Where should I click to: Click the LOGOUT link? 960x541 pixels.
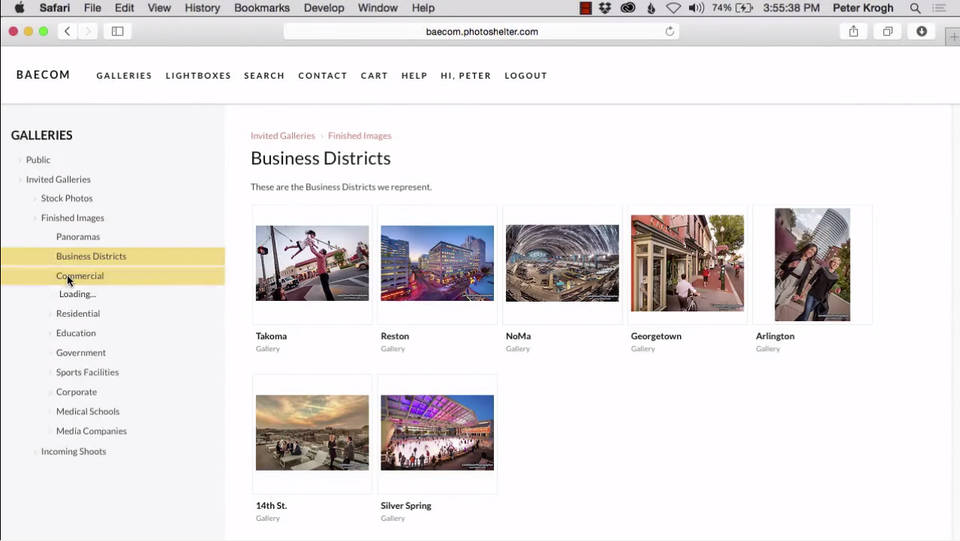click(x=525, y=76)
